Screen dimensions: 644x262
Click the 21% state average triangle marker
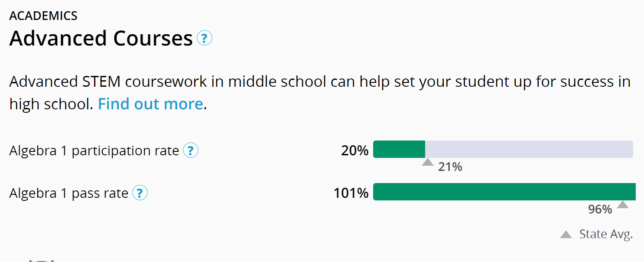pyautogui.click(x=428, y=163)
